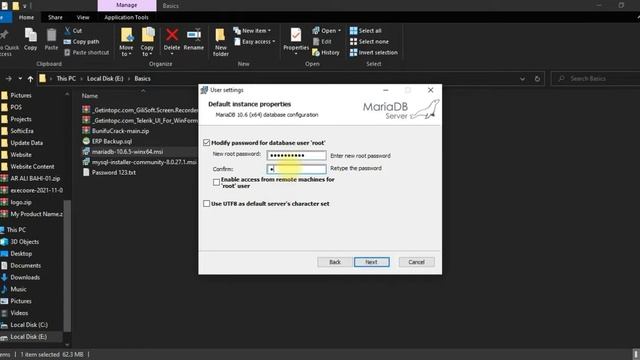Viewport: 640px width, 360px height.
Task: Select Local Disk (C:) in the navigation pane
Action: [x=24, y=325]
